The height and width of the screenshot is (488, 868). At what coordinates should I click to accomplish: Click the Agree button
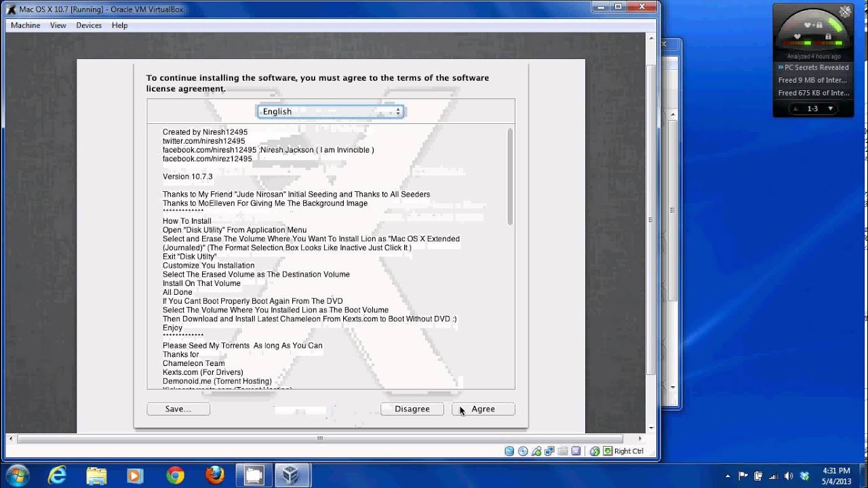[x=484, y=409]
